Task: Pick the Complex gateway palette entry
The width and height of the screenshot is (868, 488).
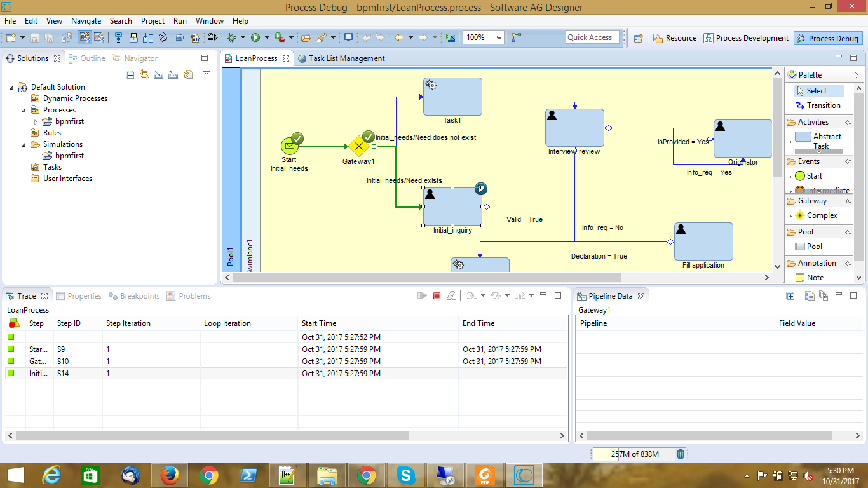Action: [817, 215]
